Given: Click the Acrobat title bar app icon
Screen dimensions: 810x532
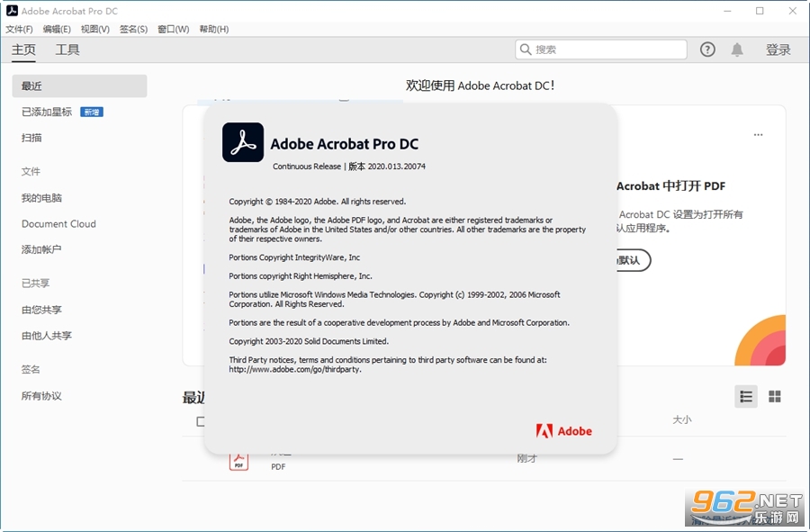Looking at the screenshot, I should (x=12, y=11).
